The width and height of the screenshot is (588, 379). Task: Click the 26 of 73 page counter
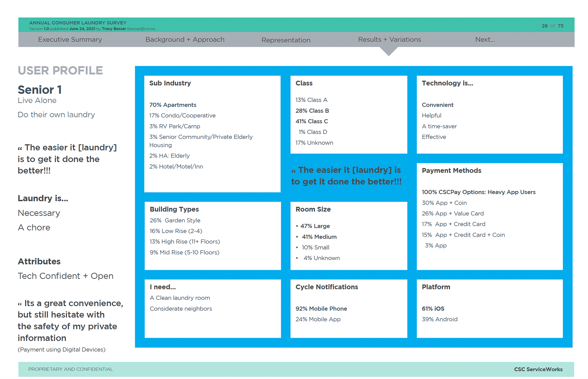coord(552,26)
